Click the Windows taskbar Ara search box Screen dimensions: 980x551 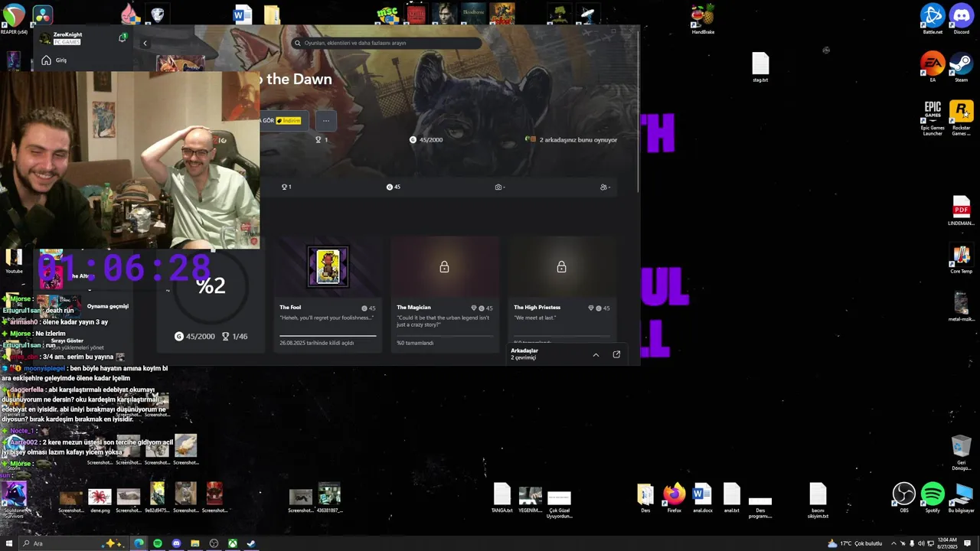click(73, 543)
